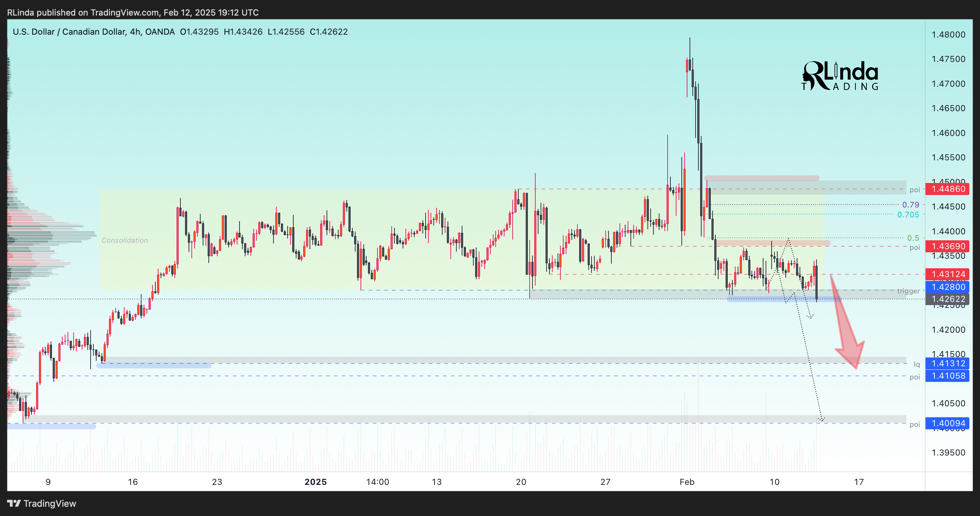Image resolution: width=980 pixels, height=516 pixels.
Task: Click the 1.44860 red price label
Action: 948,189
